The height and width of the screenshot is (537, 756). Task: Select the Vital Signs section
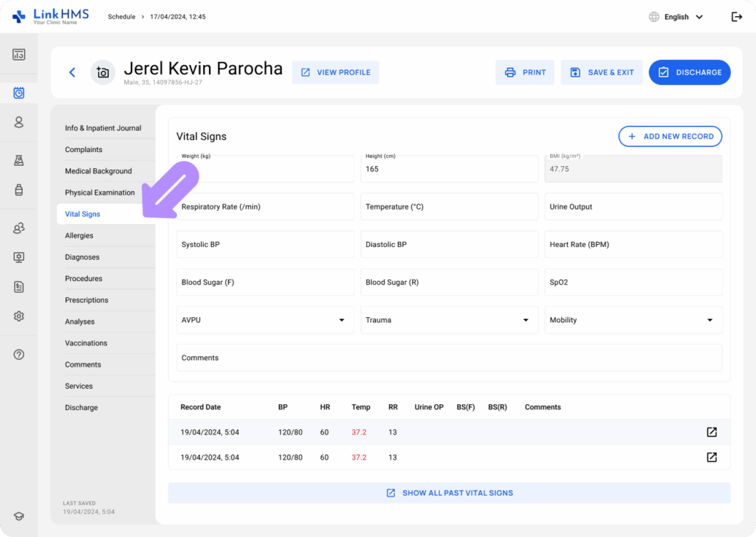pyautogui.click(x=83, y=214)
